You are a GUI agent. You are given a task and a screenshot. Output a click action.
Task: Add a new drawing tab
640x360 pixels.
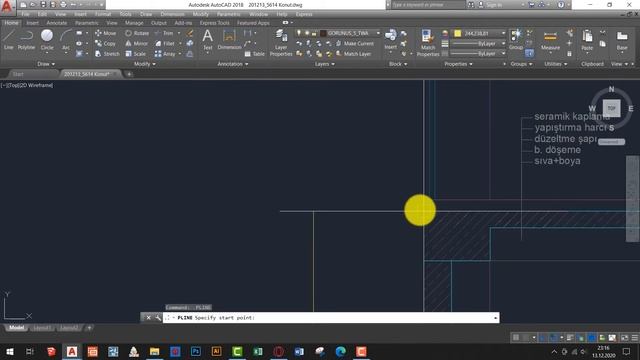(129, 74)
